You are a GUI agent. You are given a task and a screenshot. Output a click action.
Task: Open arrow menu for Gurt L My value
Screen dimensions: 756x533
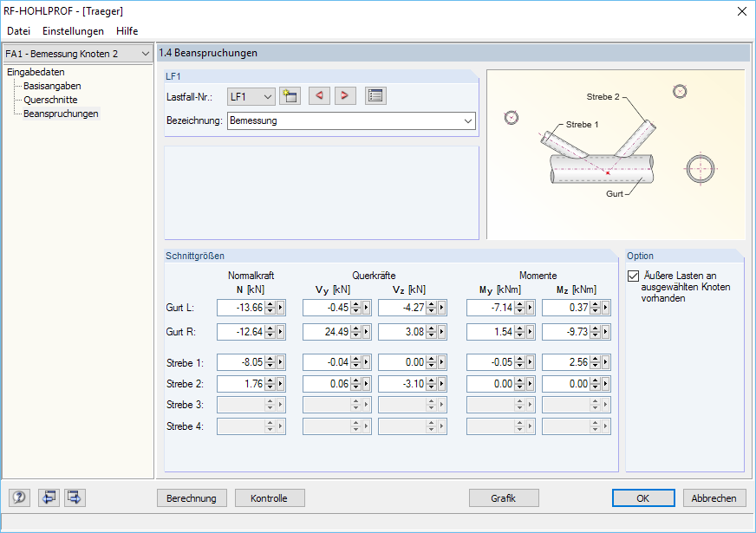[530, 308]
